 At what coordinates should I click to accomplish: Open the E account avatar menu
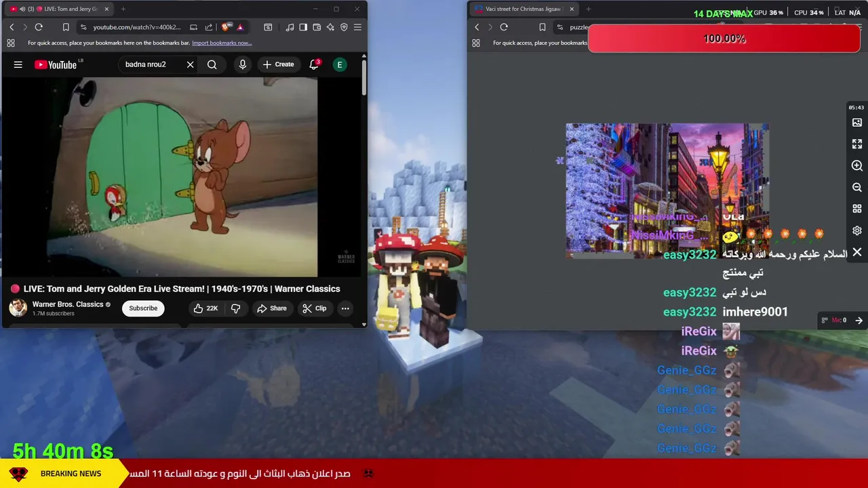point(340,64)
